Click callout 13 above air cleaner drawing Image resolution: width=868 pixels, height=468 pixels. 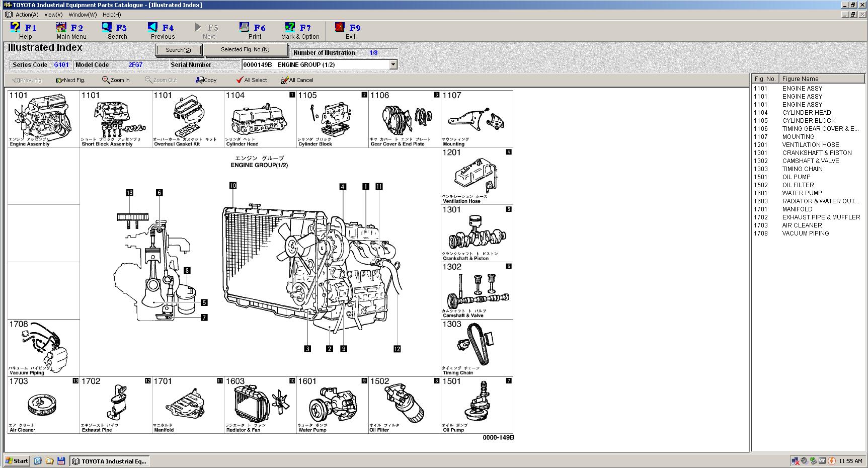pyautogui.click(x=130, y=193)
